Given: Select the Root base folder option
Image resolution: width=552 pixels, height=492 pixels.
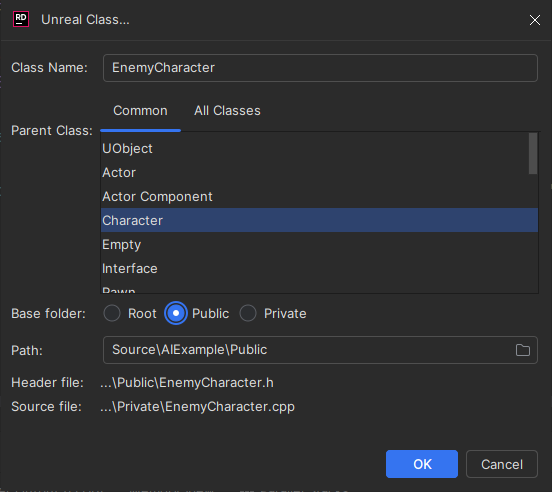Looking at the screenshot, I should coord(112,313).
